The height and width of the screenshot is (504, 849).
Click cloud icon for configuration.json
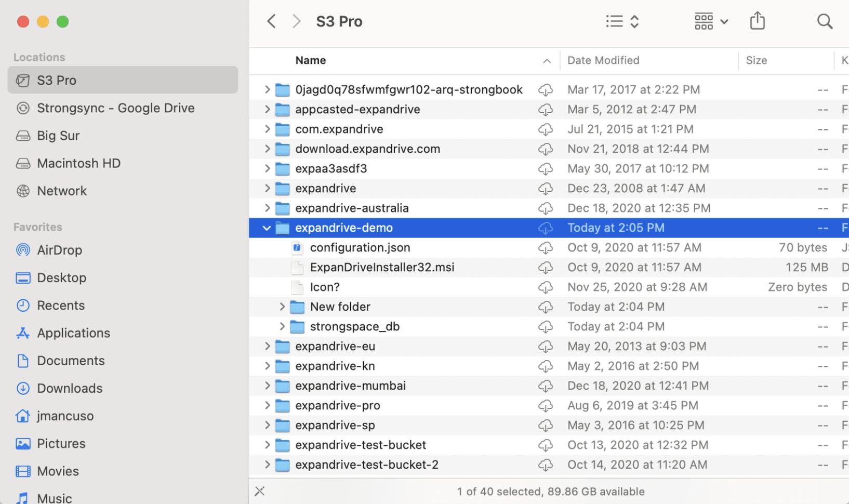click(x=545, y=248)
